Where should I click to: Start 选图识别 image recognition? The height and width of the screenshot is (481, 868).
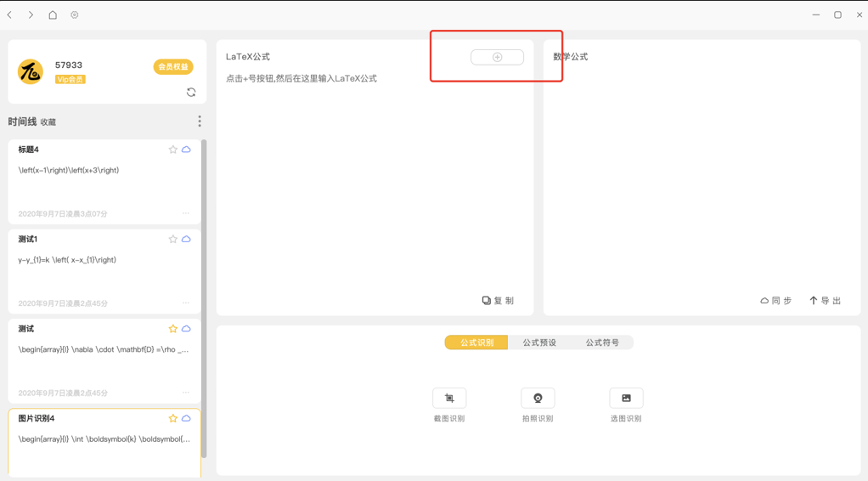click(x=626, y=405)
